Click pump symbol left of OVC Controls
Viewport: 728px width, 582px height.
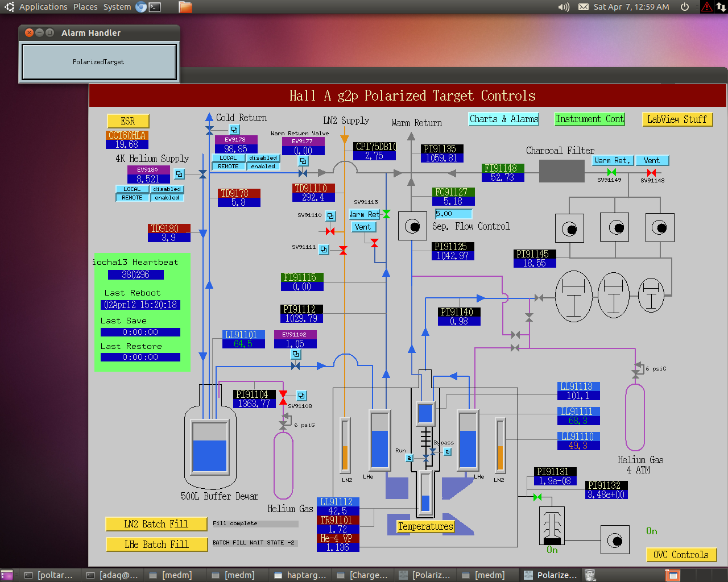point(615,540)
